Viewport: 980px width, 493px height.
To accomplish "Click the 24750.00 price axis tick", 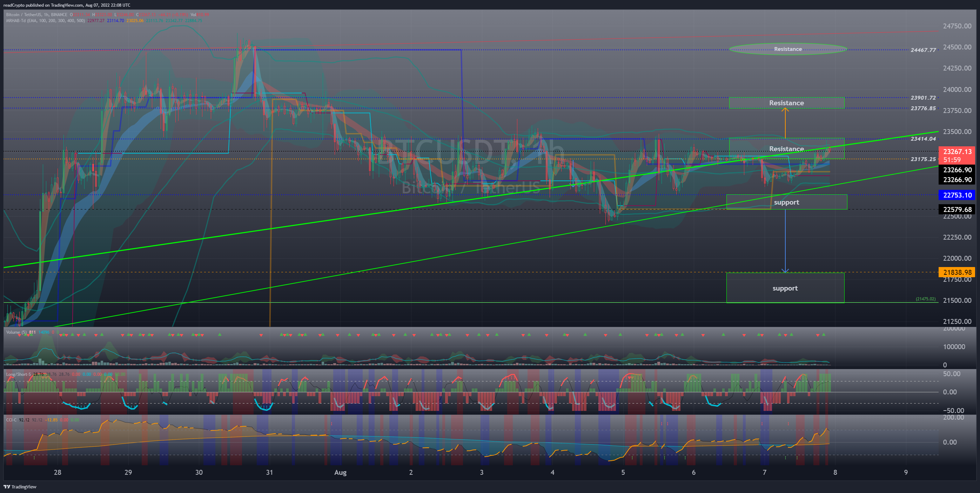I will pos(957,26).
